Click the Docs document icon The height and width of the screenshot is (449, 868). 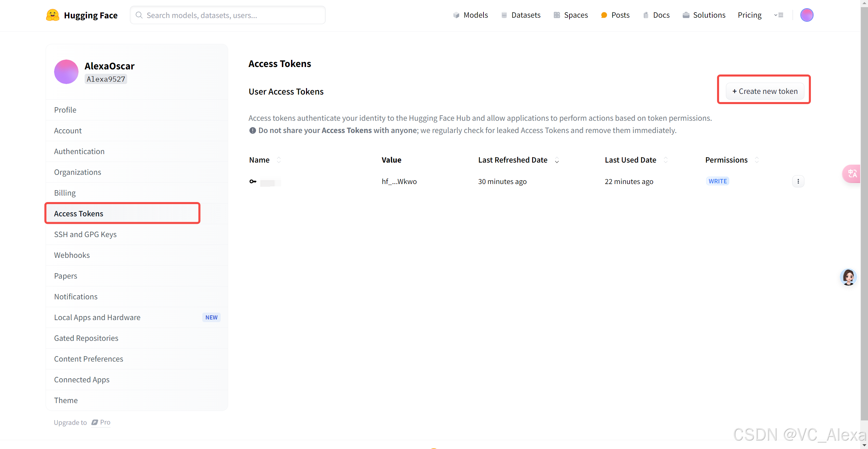pyautogui.click(x=646, y=15)
